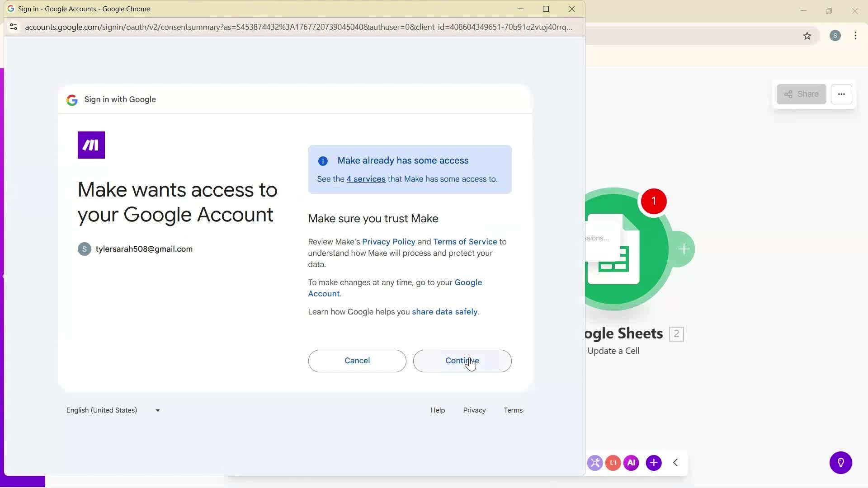Viewport: 868px width, 488px height.
Task: Expand the English (United States) language dropdown
Action: point(113,410)
